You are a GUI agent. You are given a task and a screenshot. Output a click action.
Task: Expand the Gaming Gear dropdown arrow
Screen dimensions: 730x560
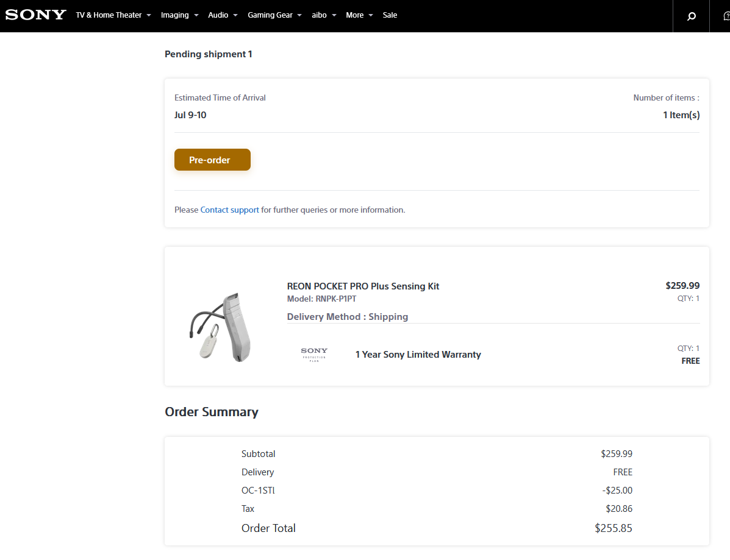[x=299, y=15]
